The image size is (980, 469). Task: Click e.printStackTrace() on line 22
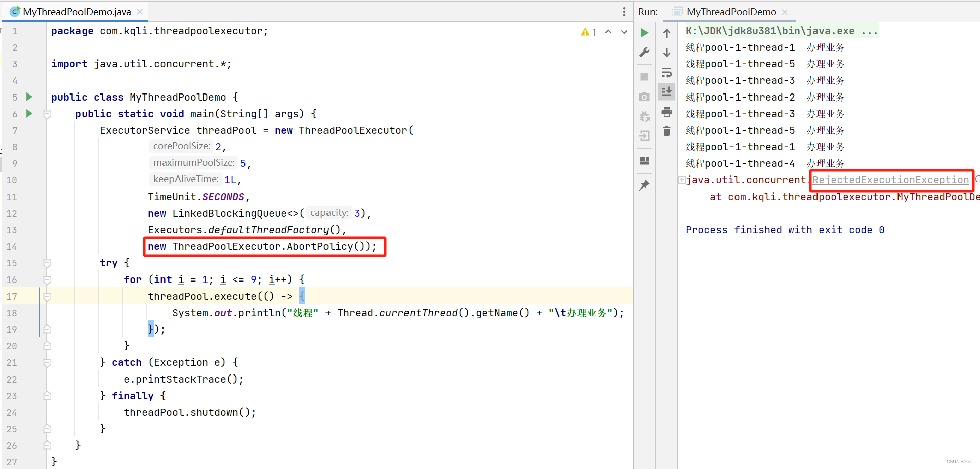(184, 379)
